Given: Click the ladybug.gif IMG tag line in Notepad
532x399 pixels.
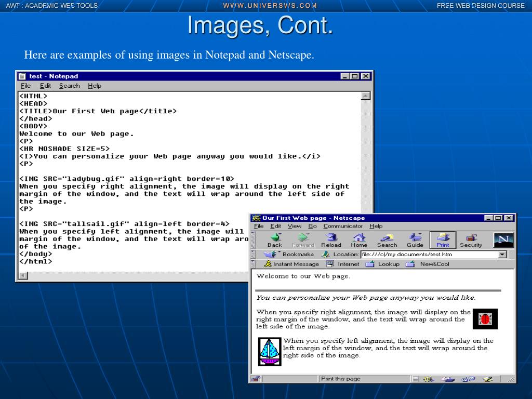Looking at the screenshot, I should tap(127, 179).
